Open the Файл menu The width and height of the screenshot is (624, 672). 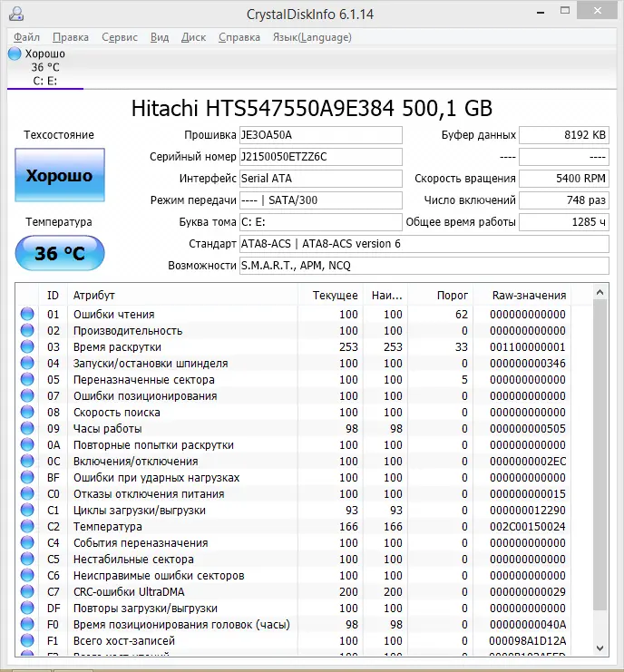[x=26, y=37]
